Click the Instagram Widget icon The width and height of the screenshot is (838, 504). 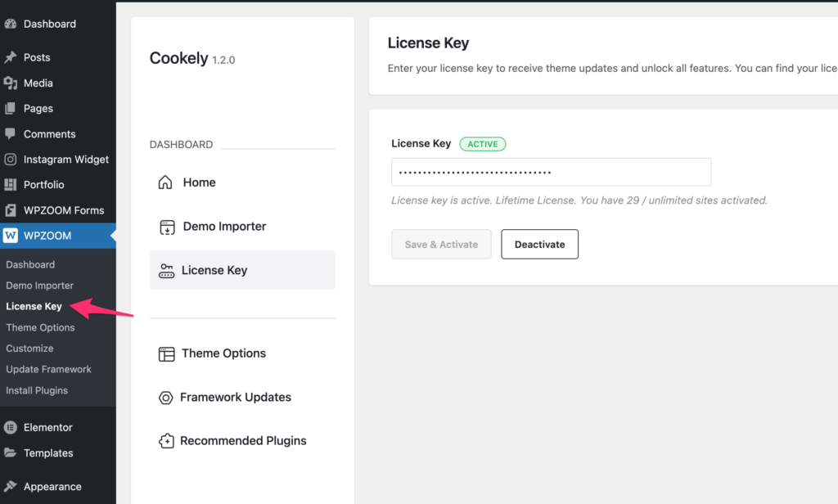pyautogui.click(x=11, y=160)
